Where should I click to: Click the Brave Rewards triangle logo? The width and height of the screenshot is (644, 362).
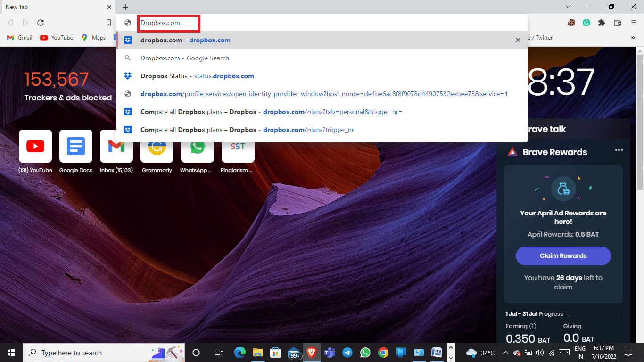click(x=512, y=152)
